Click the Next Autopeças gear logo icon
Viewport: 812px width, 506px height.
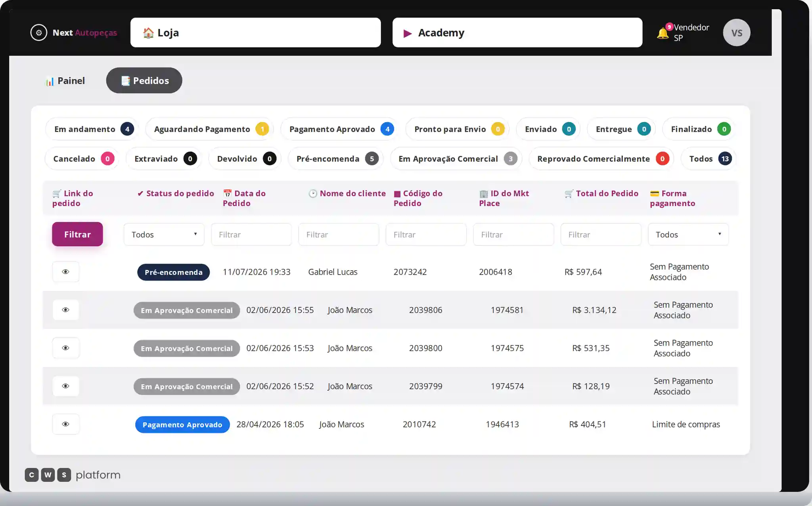39,33
